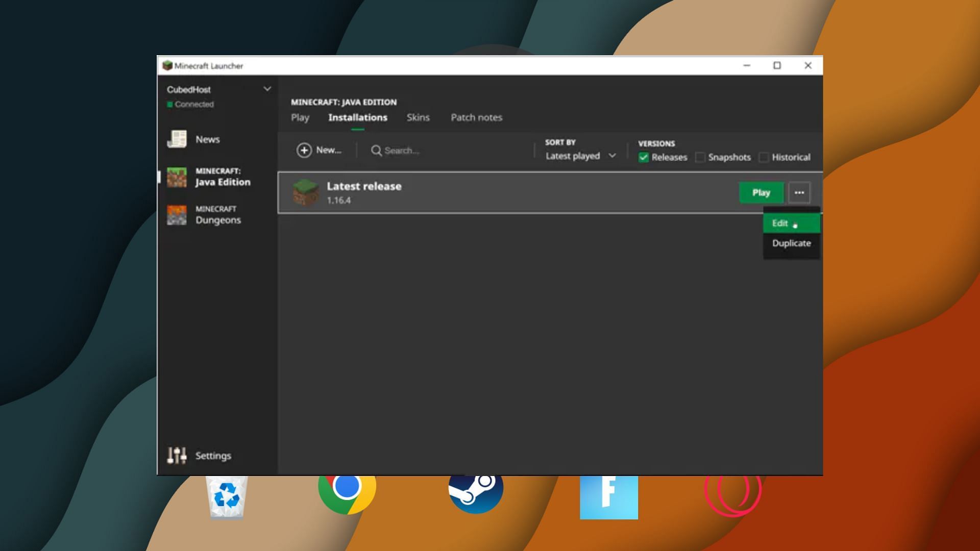The image size is (980, 551).
Task: Click the Minecraft Dungeons label
Action: click(x=218, y=215)
